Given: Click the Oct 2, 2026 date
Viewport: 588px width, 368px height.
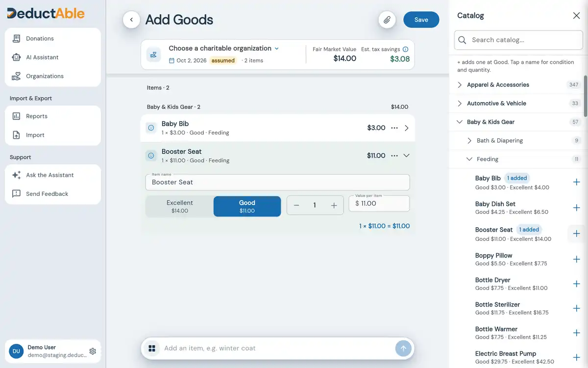Looking at the screenshot, I should (x=191, y=60).
